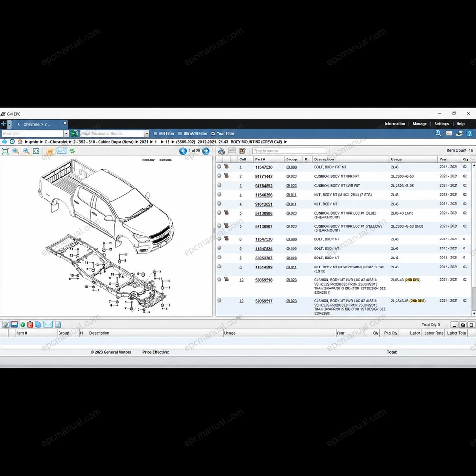The width and height of the screenshot is (476, 476).
Task: Select radio button for part 94764852
Action: (219, 185)
